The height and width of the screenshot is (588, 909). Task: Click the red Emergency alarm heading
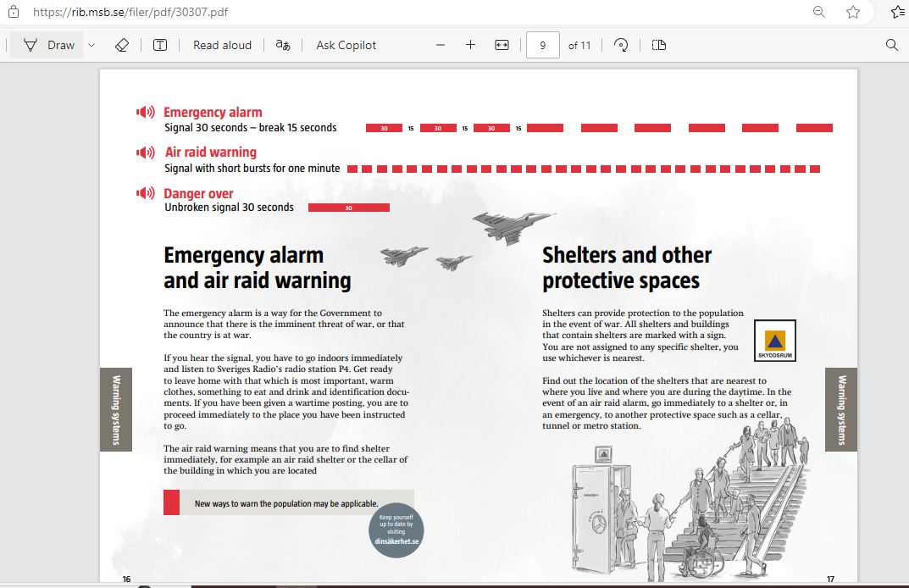tap(213, 113)
